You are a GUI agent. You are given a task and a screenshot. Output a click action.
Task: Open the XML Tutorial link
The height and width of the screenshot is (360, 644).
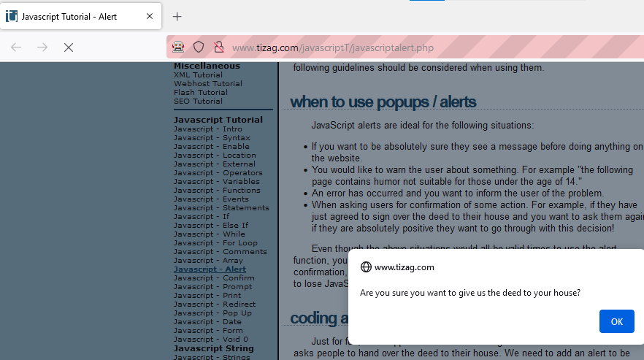[x=198, y=74]
